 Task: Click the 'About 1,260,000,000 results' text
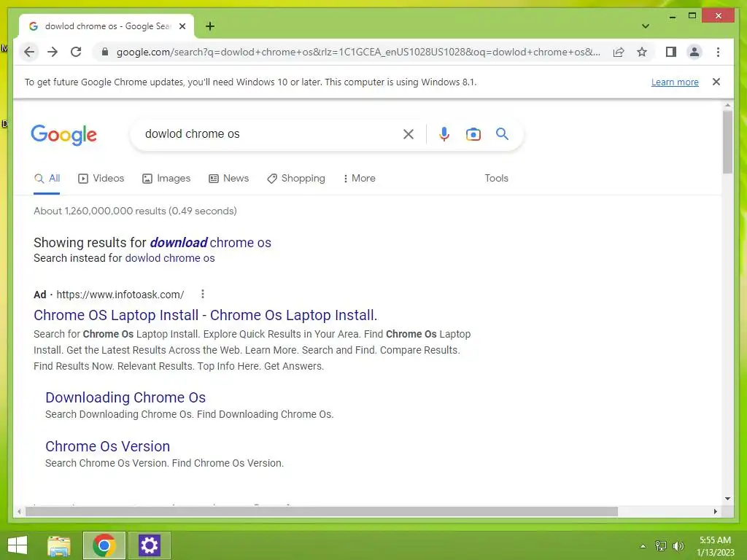click(x=135, y=211)
